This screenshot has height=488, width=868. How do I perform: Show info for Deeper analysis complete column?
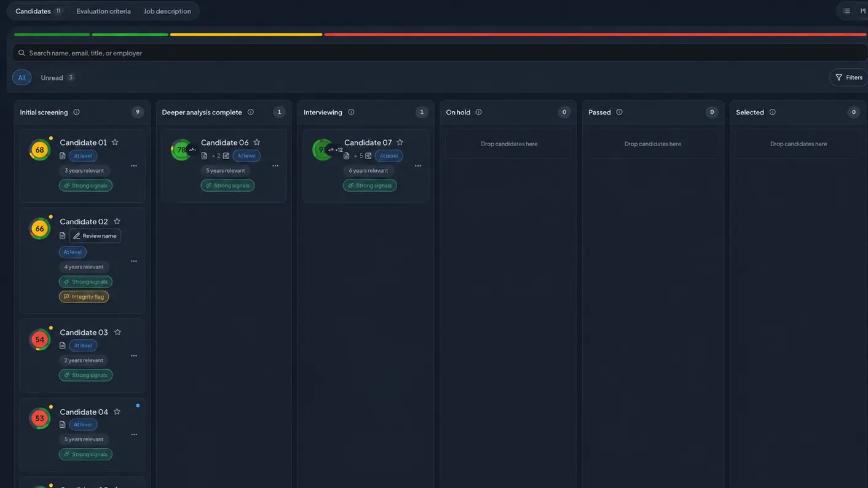(x=250, y=112)
